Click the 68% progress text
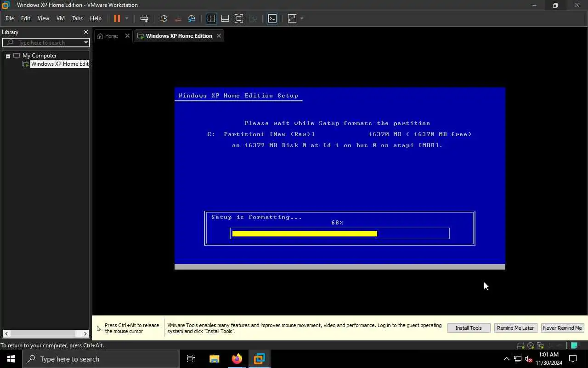This screenshot has width=588, height=368. (337, 223)
